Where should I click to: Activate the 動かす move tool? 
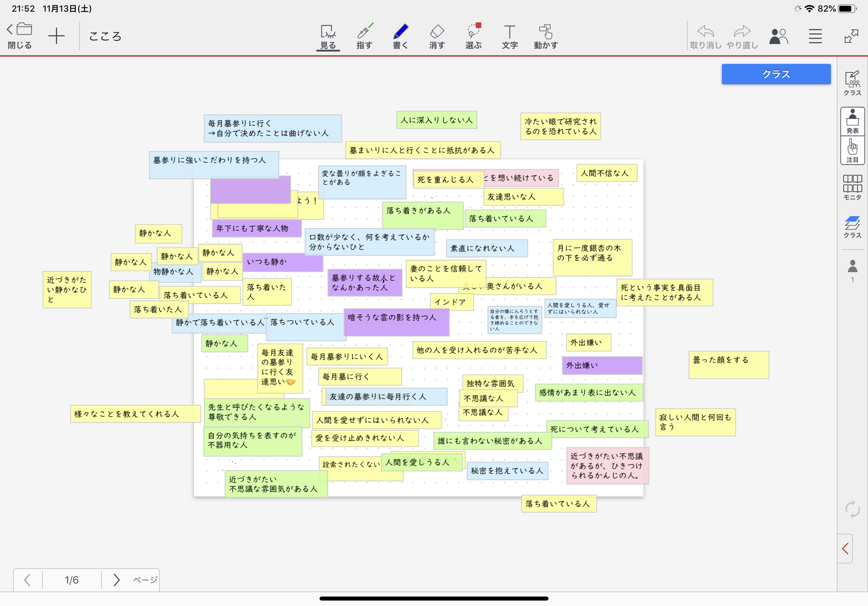(546, 36)
